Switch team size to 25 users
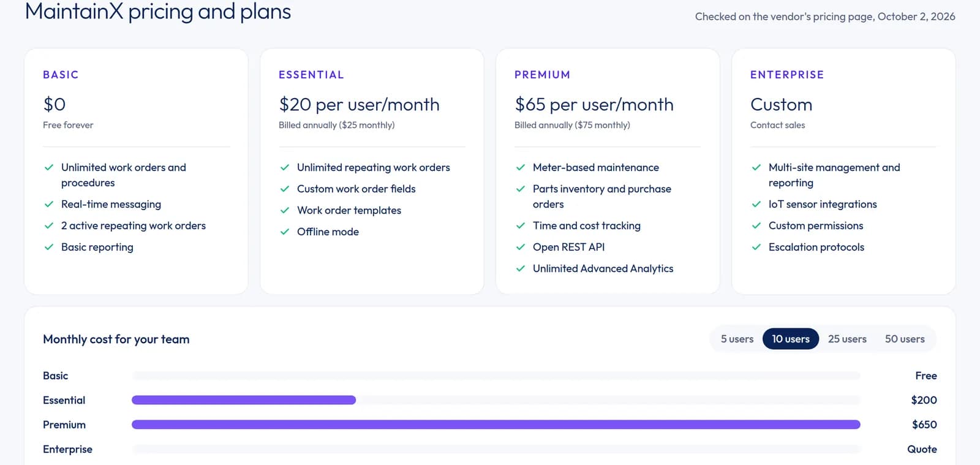Image resolution: width=980 pixels, height=465 pixels. (847, 339)
